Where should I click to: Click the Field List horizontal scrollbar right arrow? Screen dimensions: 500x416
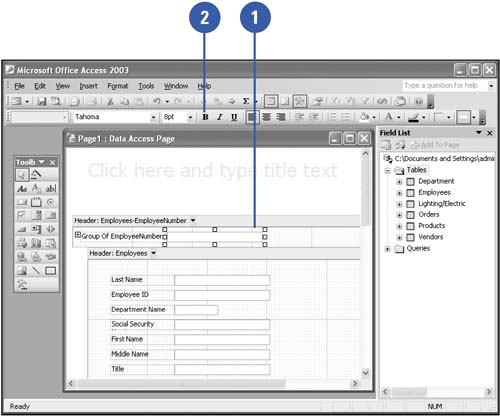pos(489,391)
